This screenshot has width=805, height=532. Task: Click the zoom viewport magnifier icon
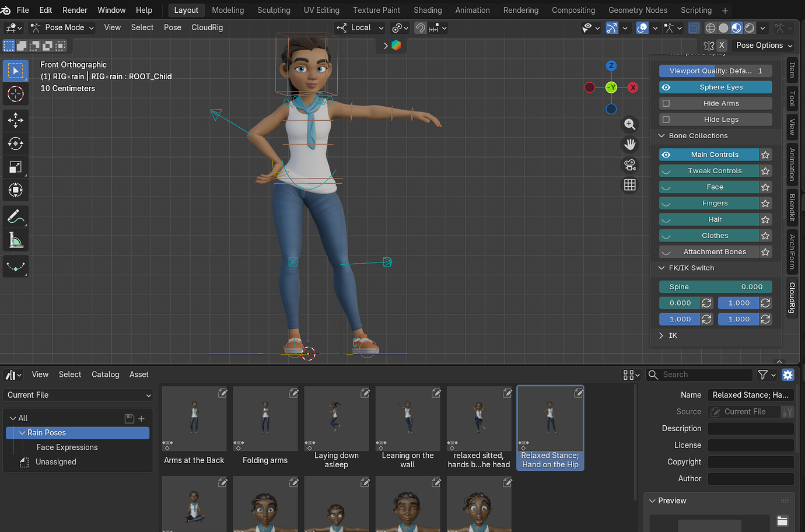pyautogui.click(x=630, y=124)
